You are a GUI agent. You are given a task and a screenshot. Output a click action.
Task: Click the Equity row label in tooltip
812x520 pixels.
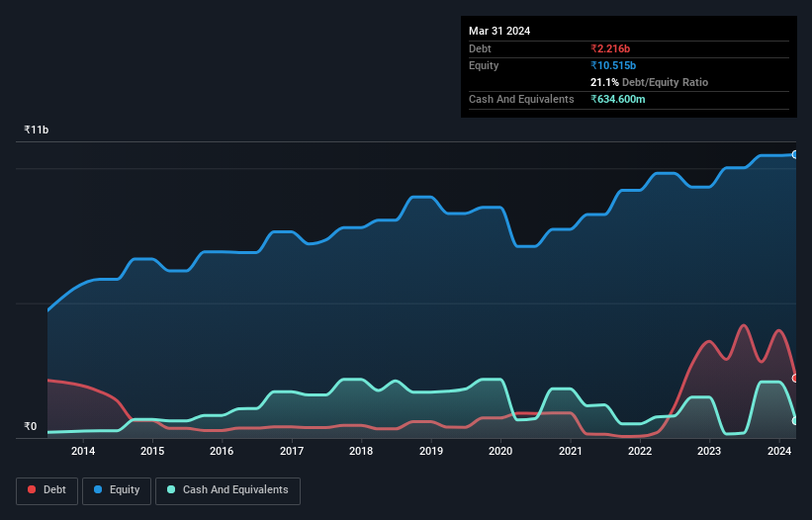click(x=484, y=65)
